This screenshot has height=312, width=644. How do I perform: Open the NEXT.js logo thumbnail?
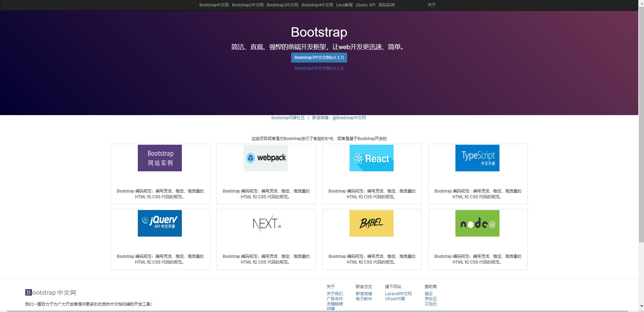[x=266, y=223]
